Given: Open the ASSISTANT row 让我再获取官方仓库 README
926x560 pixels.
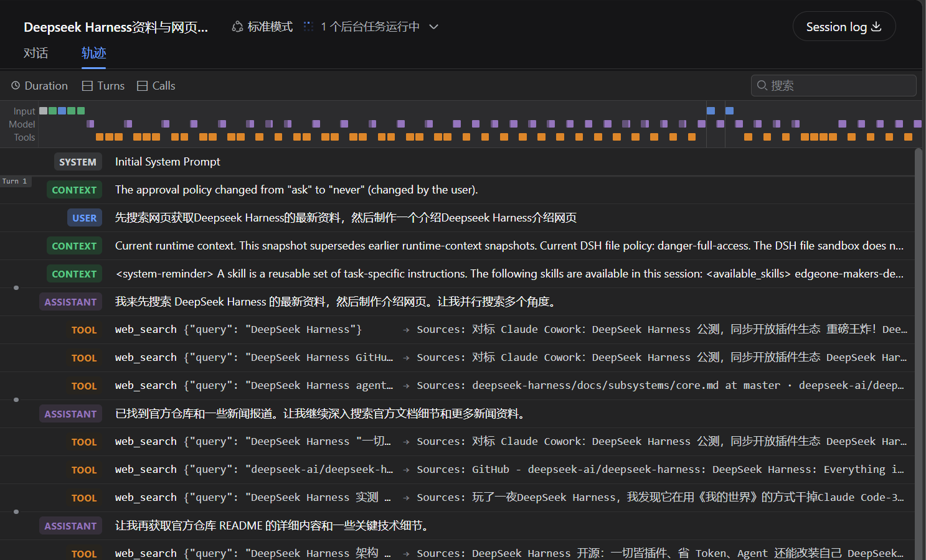Looking at the screenshot, I should click(457, 526).
